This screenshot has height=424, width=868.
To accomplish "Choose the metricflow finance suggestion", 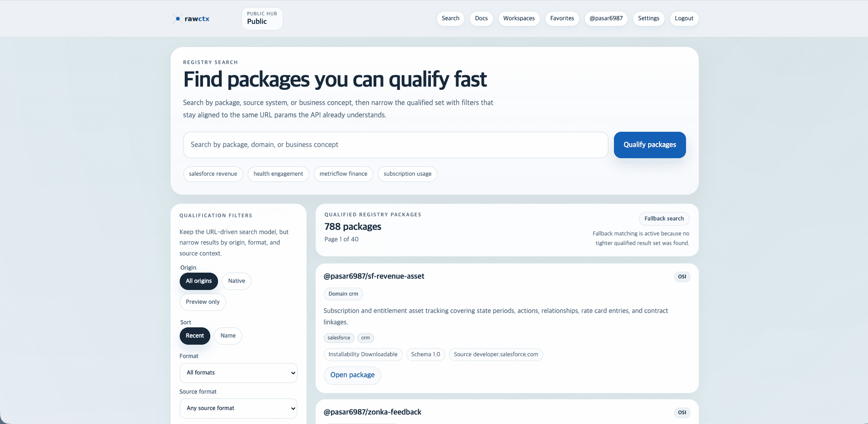I will tap(343, 174).
